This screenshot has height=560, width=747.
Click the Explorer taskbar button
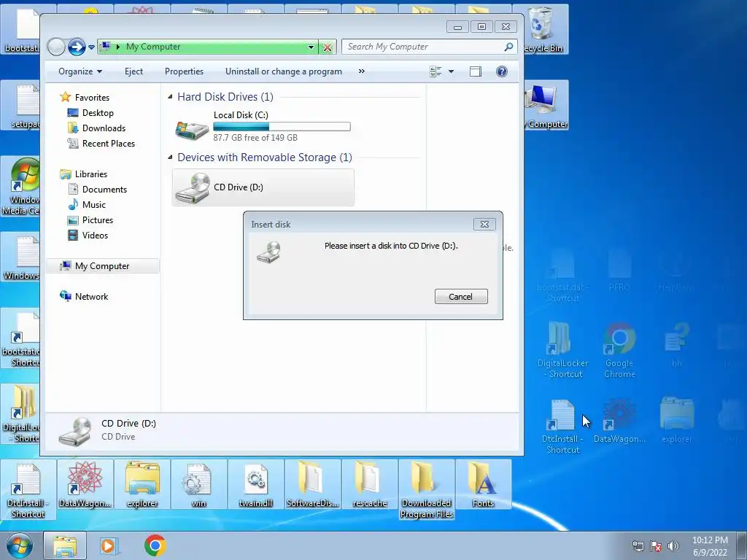coord(65,545)
